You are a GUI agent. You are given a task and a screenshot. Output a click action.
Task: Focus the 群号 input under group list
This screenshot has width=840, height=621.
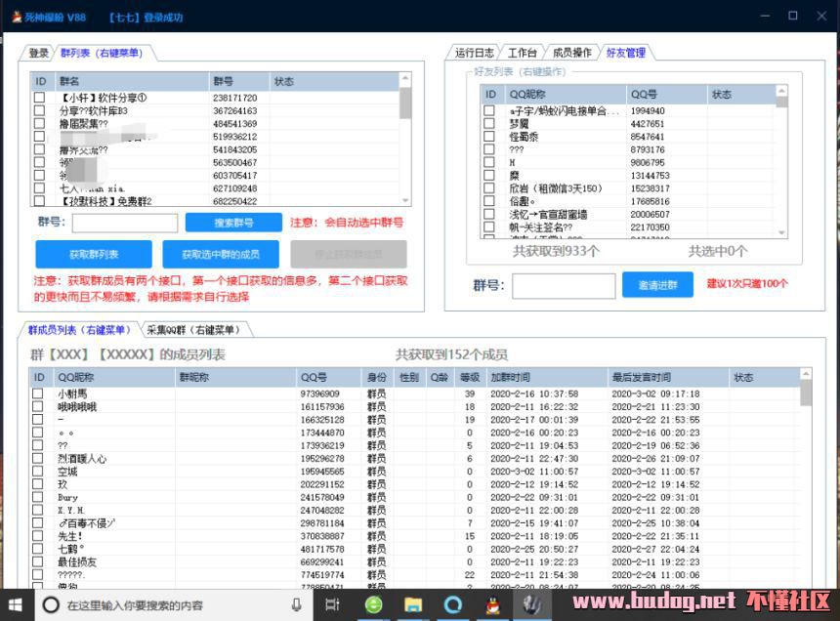125,223
